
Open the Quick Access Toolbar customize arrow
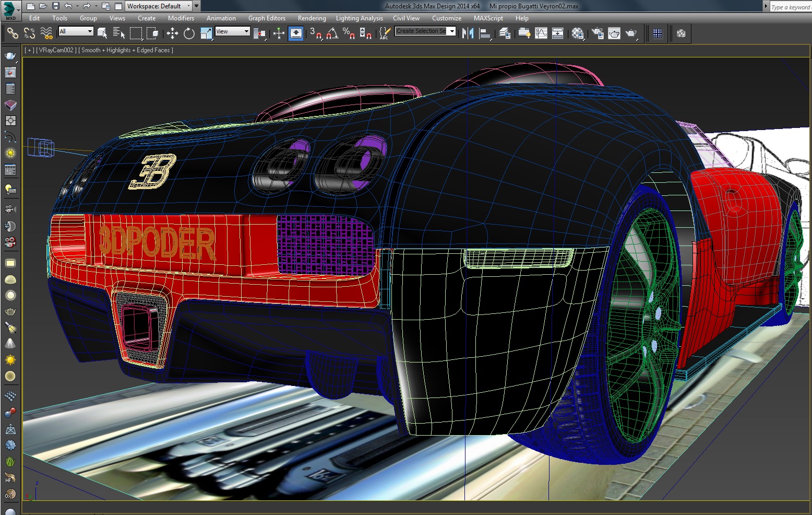click(196, 6)
